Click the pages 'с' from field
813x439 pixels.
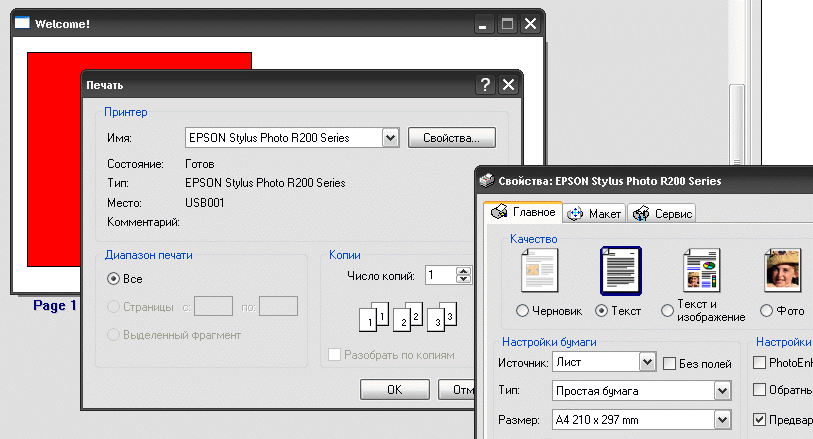(213, 306)
